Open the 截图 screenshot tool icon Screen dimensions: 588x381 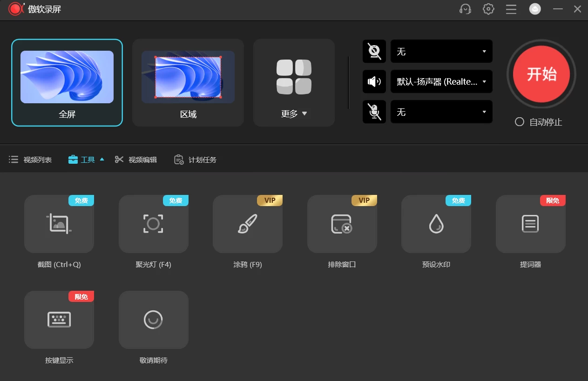[x=59, y=224]
